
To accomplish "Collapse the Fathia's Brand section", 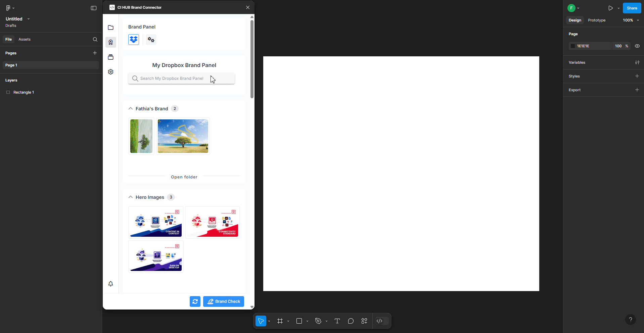I will point(131,109).
